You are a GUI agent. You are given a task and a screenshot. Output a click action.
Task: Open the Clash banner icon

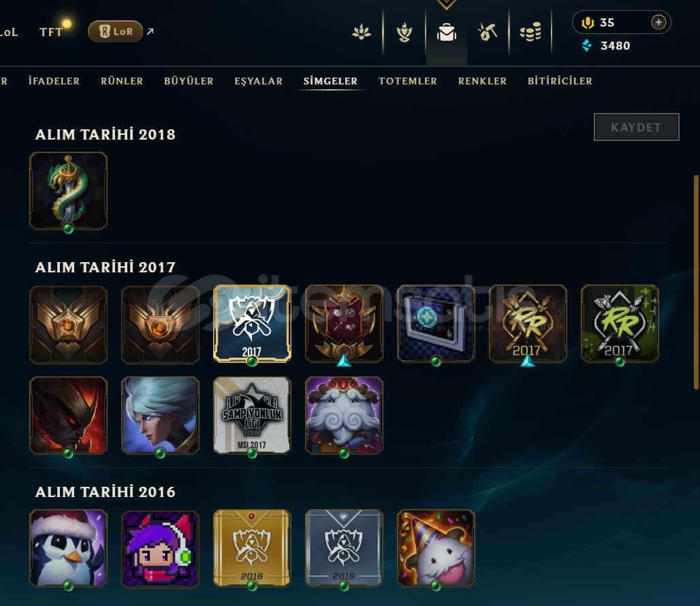(404, 32)
